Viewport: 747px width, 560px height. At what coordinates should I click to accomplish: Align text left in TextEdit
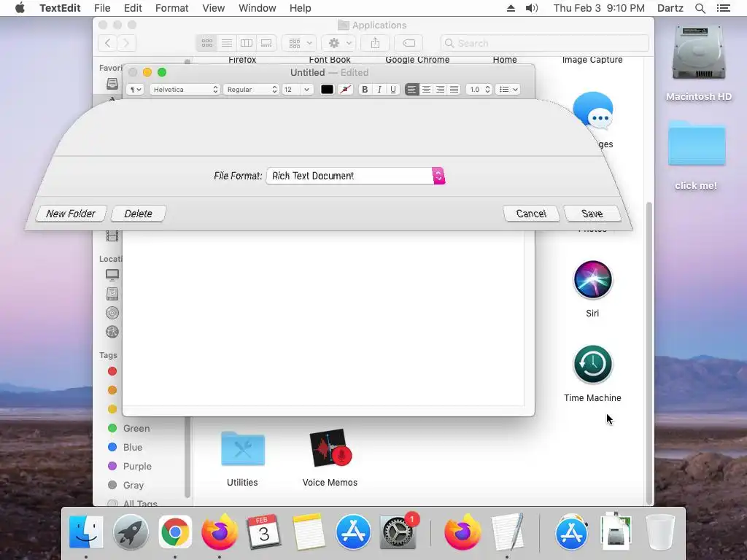411,90
